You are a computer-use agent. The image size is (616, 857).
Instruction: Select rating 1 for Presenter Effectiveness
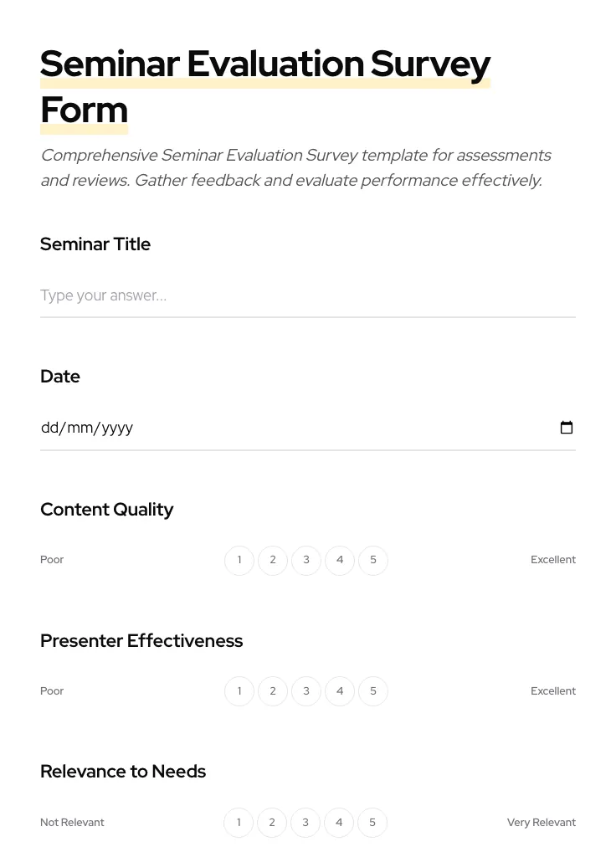coord(239,690)
